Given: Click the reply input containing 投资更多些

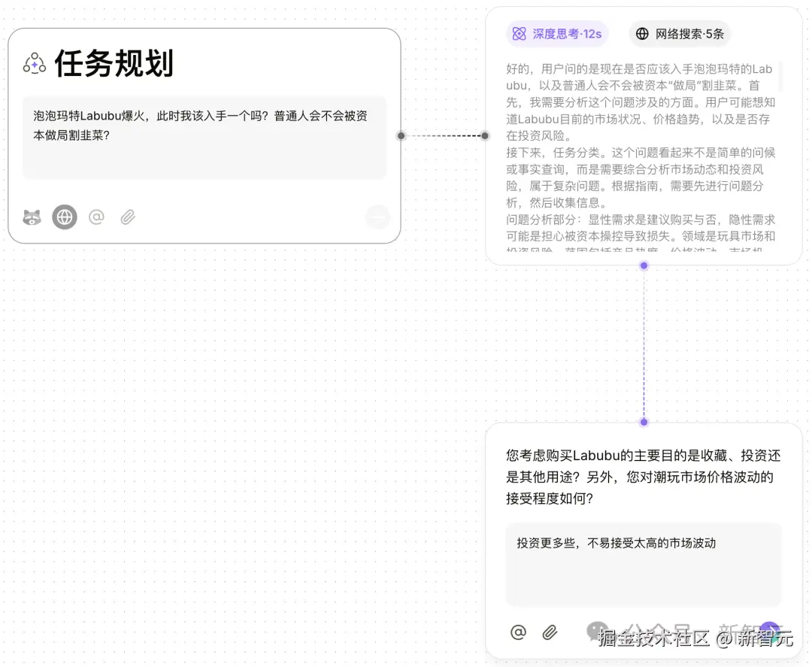Looking at the screenshot, I should 644,565.
